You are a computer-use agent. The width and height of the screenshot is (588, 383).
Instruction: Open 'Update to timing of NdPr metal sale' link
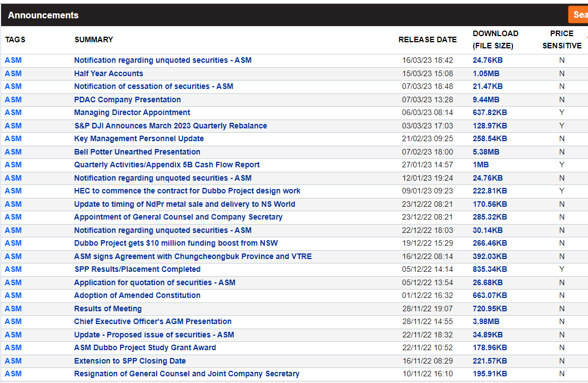184,204
